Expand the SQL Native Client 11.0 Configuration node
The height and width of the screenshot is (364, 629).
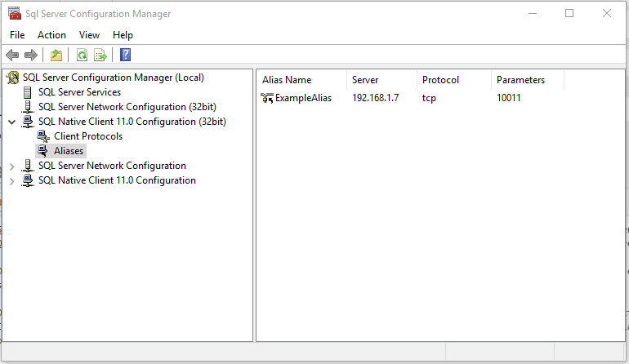11,180
